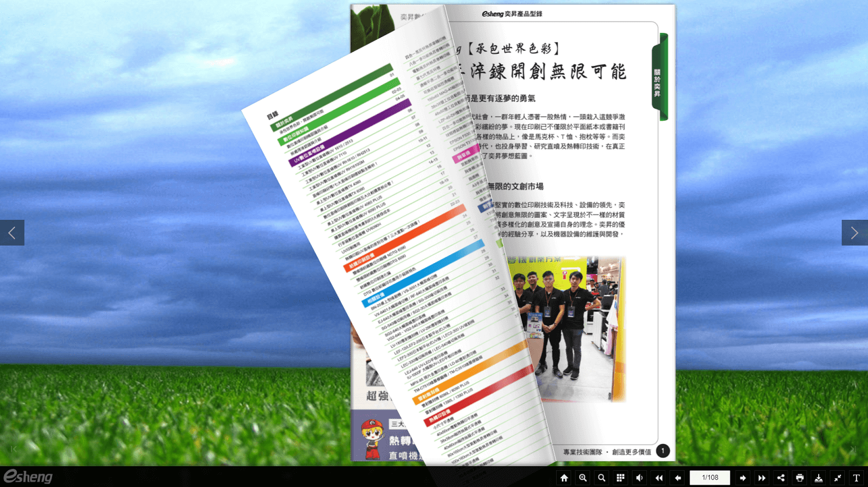Click the page number 1 circle

(x=663, y=451)
